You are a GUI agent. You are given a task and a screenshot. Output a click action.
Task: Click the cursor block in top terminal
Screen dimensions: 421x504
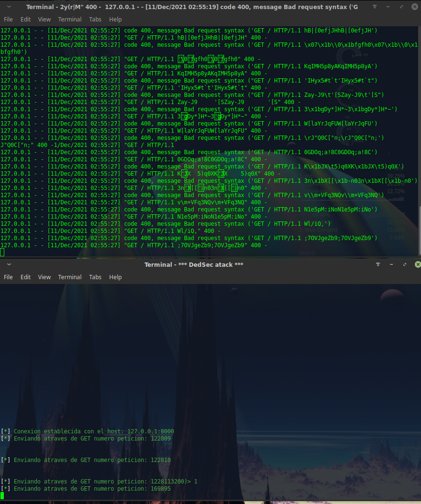2,252
